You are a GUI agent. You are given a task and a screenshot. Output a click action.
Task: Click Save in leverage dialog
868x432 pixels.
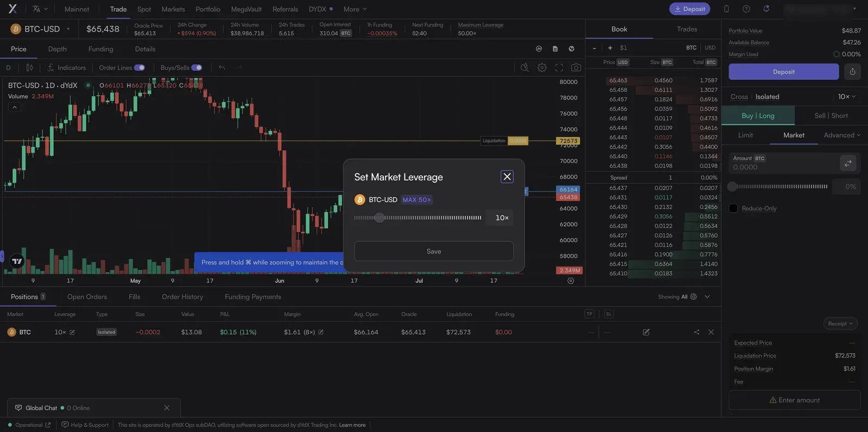[x=434, y=251]
